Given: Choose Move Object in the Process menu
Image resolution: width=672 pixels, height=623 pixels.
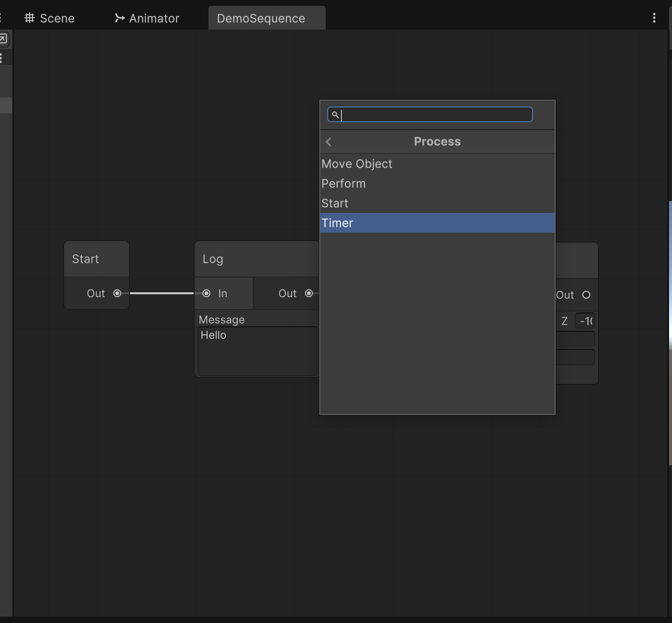Looking at the screenshot, I should (357, 164).
